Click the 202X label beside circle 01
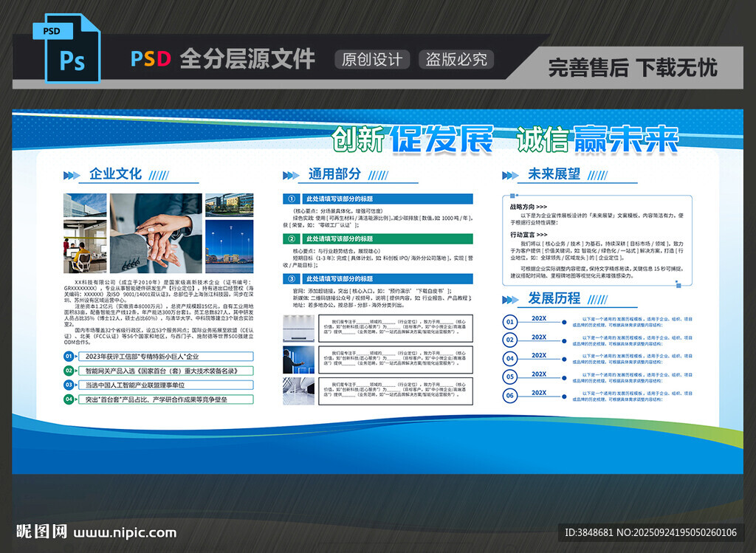Image resolution: width=756 pixels, height=553 pixels. [x=538, y=318]
